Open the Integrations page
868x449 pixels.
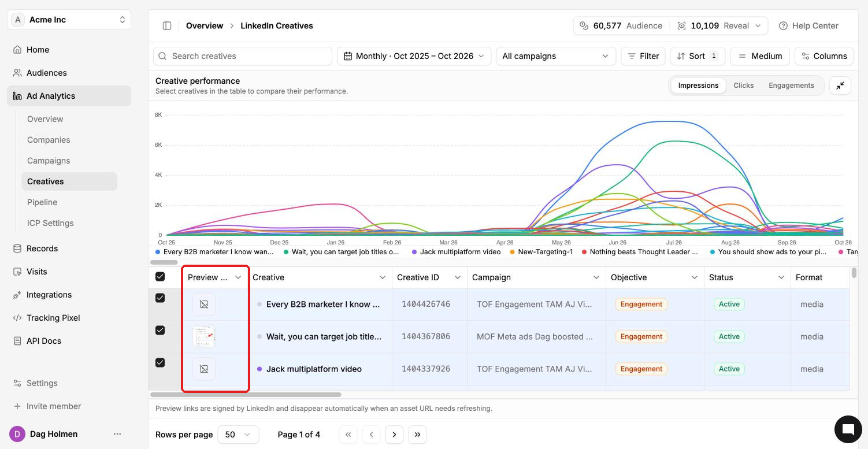[69, 295]
